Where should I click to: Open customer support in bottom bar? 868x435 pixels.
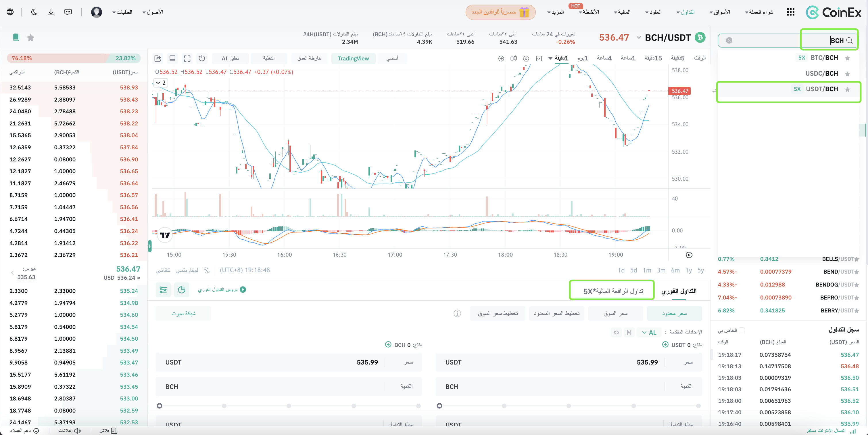pyautogui.click(x=25, y=431)
